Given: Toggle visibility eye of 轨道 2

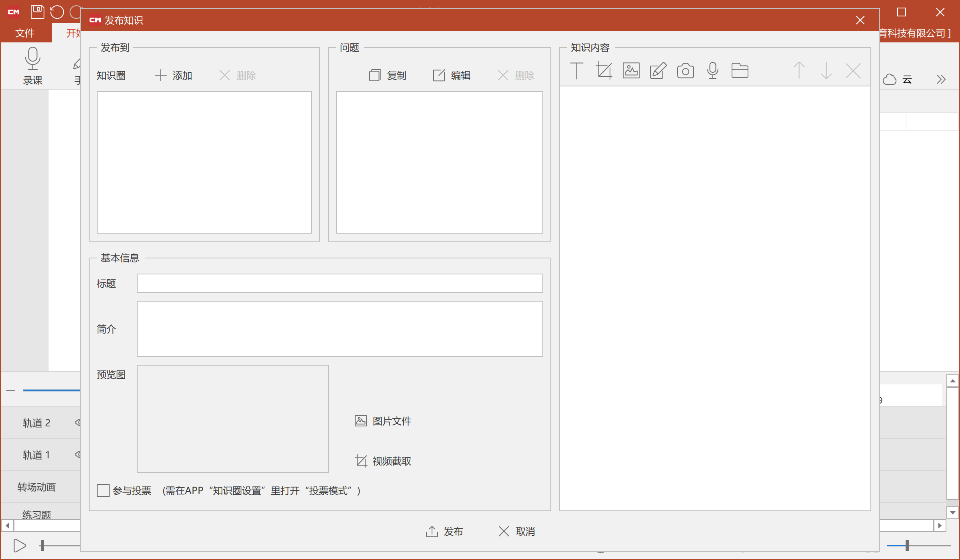Looking at the screenshot, I should [x=78, y=422].
